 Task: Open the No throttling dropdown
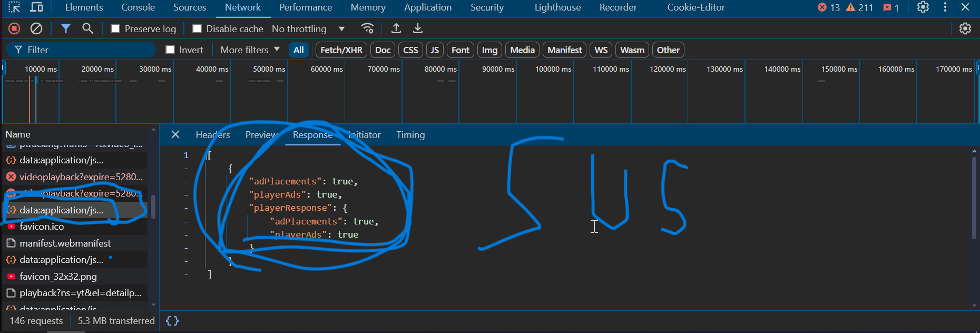[x=308, y=28]
